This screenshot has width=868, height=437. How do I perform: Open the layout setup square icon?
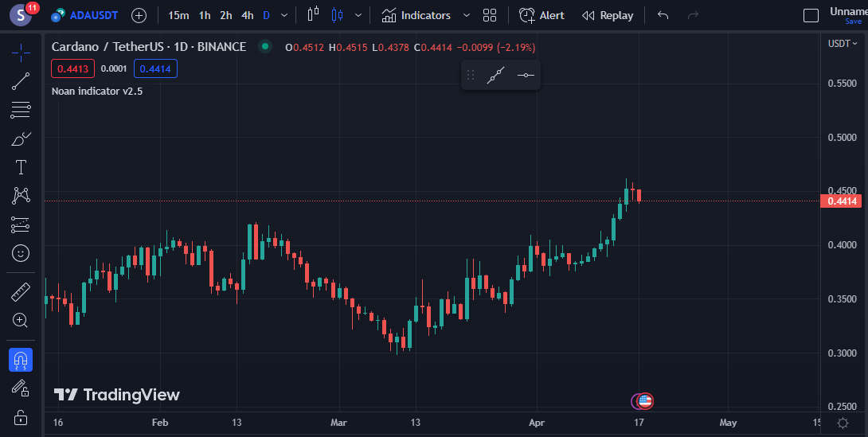811,15
